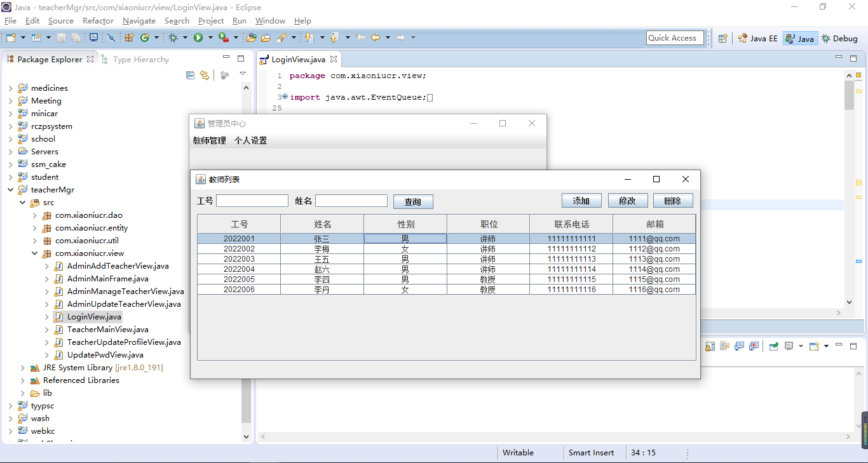
Task: Click the Save toolbar icon
Action: (x=61, y=37)
